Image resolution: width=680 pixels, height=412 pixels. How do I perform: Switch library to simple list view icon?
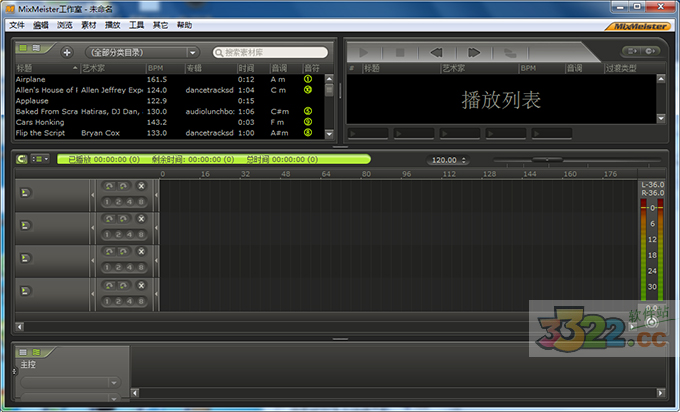23,48
